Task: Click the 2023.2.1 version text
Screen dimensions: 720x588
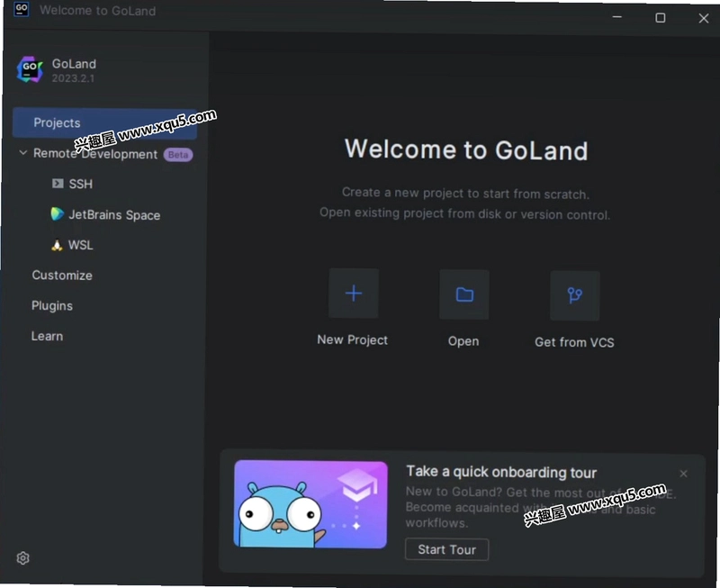Action: tap(73, 78)
